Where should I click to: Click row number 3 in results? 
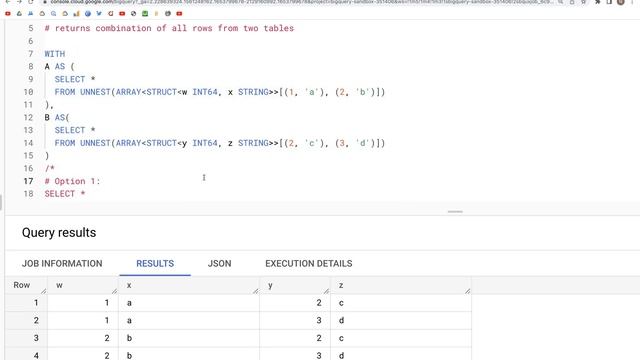point(36,338)
